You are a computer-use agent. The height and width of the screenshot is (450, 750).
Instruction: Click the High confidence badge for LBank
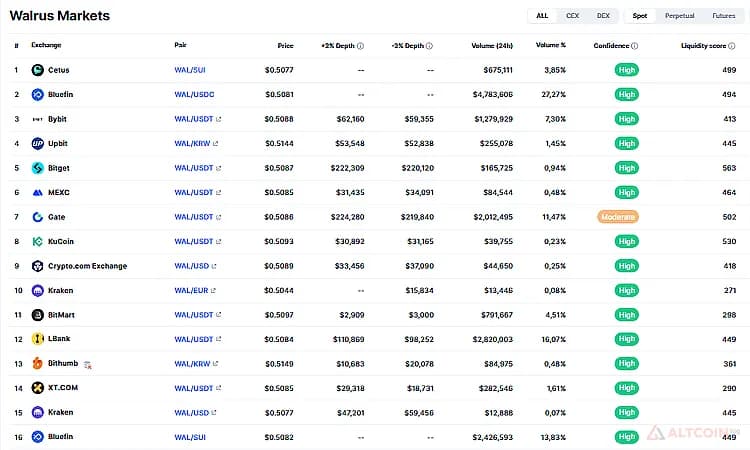pyautogui.click(x=627, y=339)
